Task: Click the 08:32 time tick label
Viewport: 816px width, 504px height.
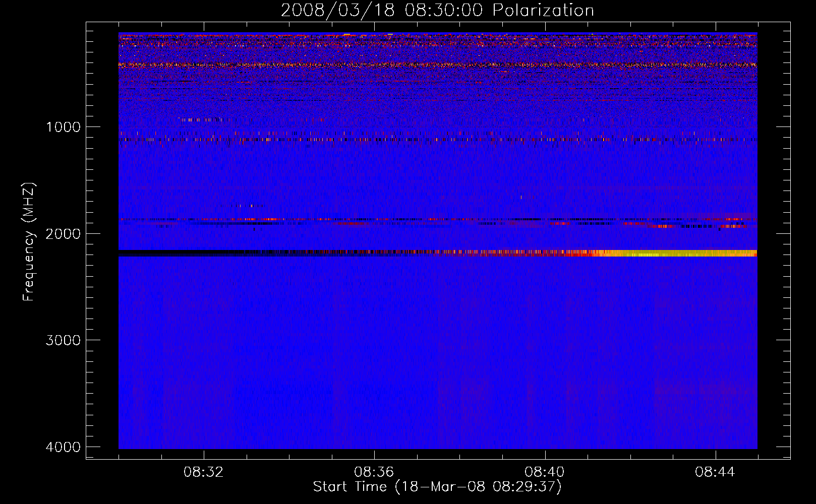Action: pos(204,472)
